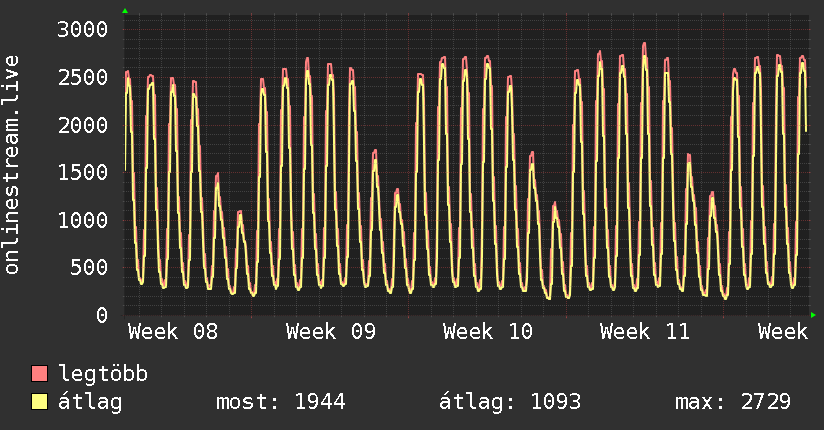Click the 2000 y-axis tick label
The image size is (824, 430).
pyautogui.click(x=82, y=125)
